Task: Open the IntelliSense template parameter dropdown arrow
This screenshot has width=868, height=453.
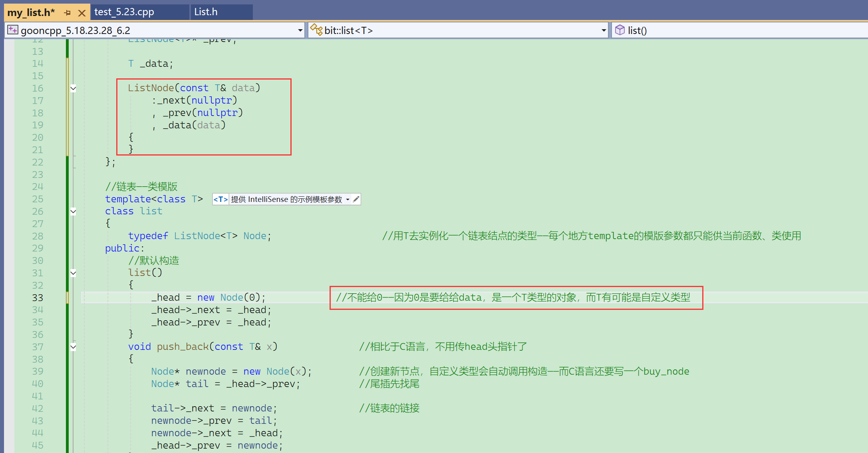Action: pyautogui.click(x=348, y=200)
